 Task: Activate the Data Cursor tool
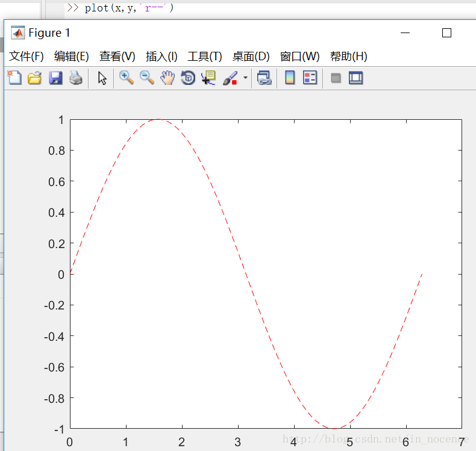[x=208, y=78]
